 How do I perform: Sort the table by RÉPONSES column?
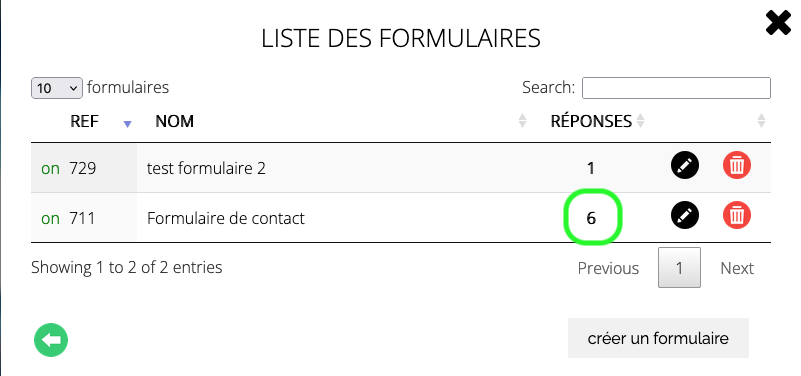point(592,121)
